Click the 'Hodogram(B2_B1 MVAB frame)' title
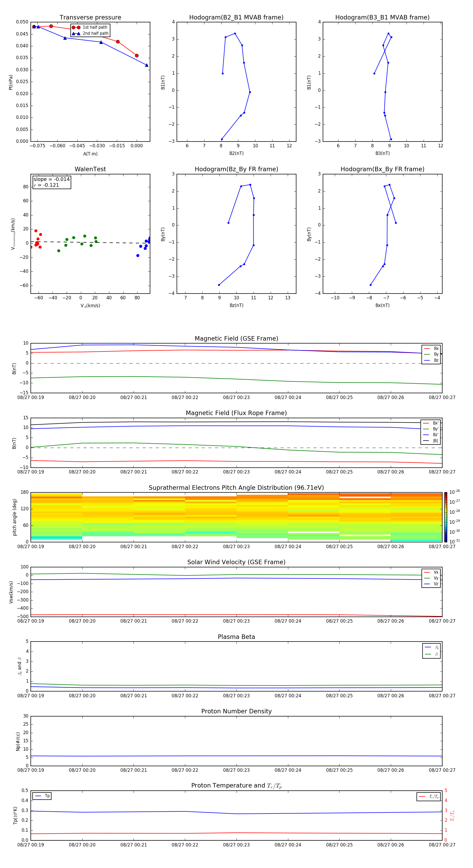This screenshot has height=868, width=473. [236, 18]
